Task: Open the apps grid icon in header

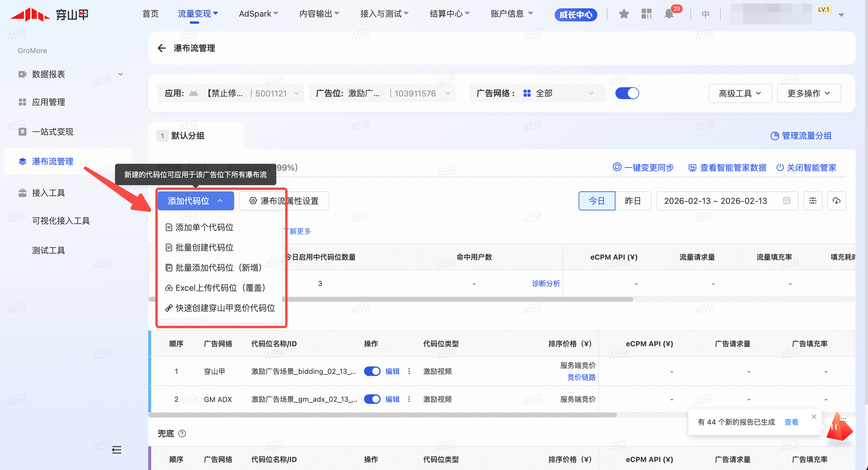Action: tap(646, 14)
